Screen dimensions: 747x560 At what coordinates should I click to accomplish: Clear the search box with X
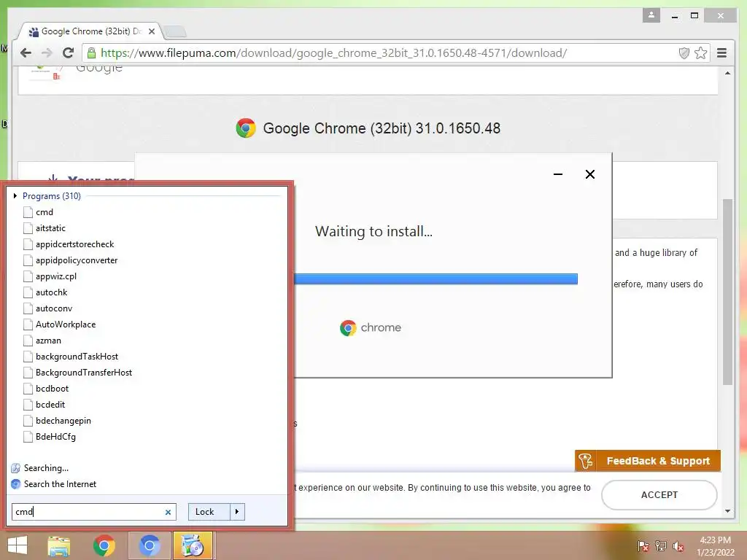(169, 513)
